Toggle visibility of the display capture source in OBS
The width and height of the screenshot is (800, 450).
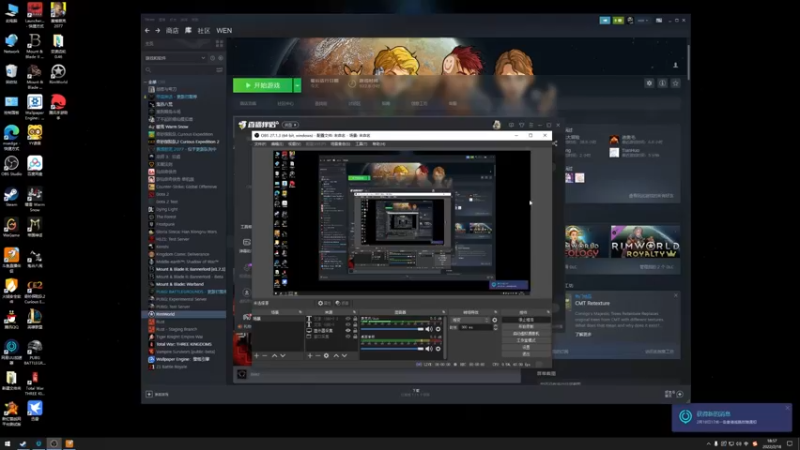pyautogui.click(x=348, y=331)
